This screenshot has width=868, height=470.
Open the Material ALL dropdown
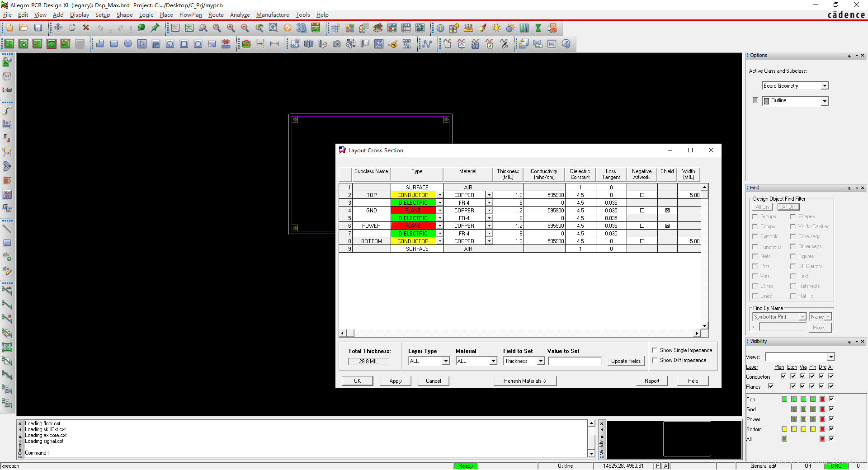coord(493,361)
